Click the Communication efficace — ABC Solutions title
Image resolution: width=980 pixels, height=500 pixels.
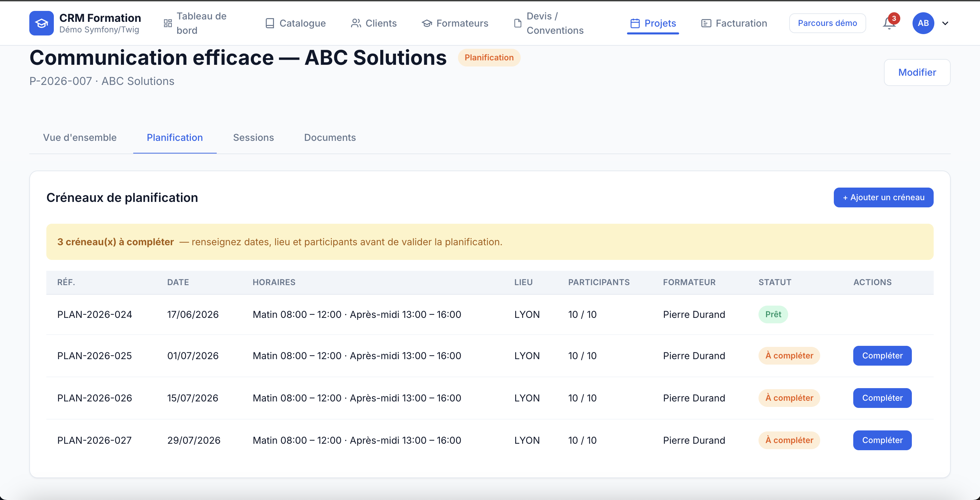[x=238, y=58]
